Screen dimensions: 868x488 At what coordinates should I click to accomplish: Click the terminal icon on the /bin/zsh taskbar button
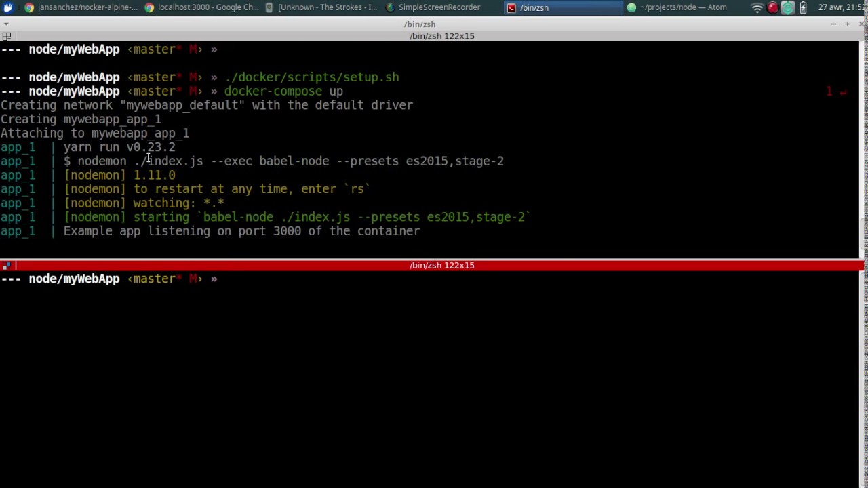point(513,7)
